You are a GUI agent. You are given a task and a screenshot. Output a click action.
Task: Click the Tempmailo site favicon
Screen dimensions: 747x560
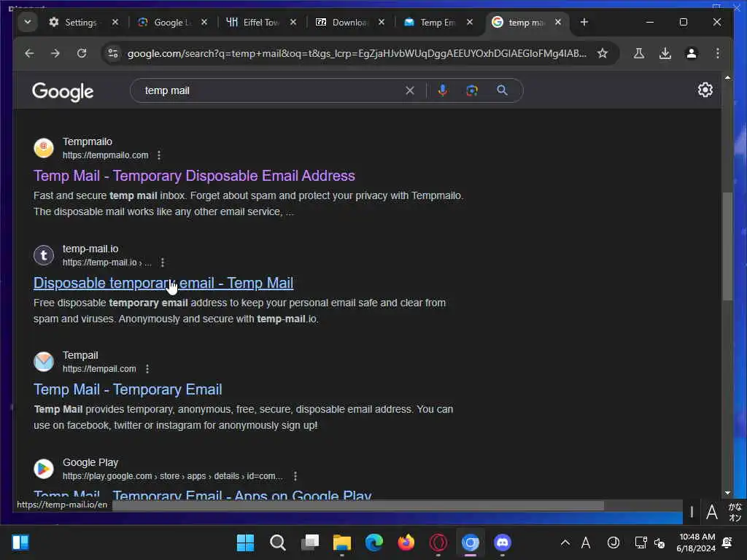click(x=43, y=148)
